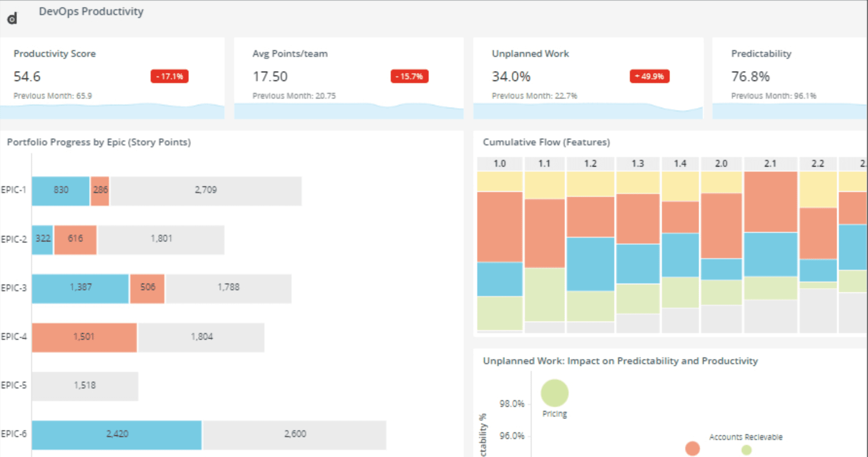Click the Pricing bubble label
The height and width of the screenshot is (457, 868).
(x=555, y=414)
